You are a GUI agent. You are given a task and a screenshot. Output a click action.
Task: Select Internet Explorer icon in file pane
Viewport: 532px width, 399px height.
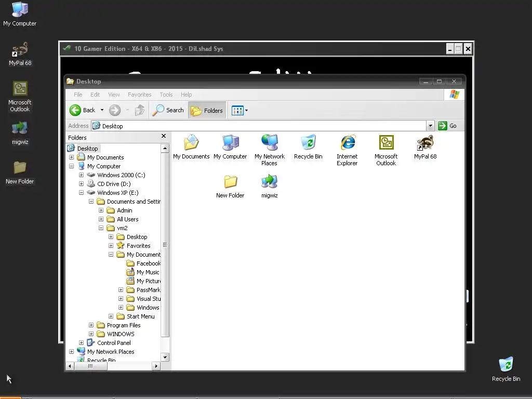point(347,150)
